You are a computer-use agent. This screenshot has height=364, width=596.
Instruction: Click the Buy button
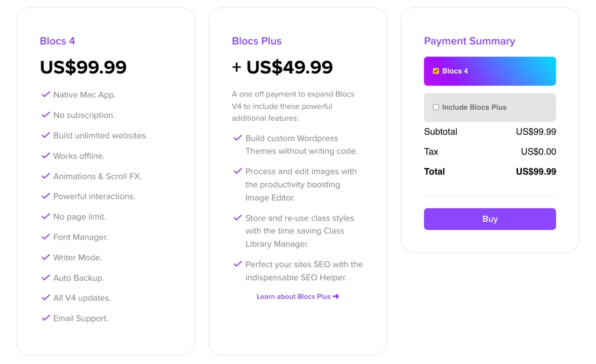click(490, 219)
